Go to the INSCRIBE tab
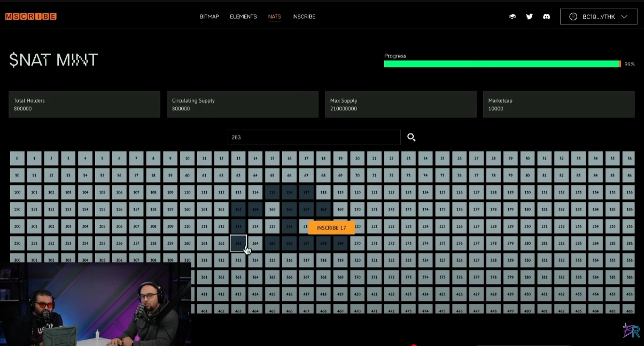Screen dimensions: 644x346 [304, 17]
